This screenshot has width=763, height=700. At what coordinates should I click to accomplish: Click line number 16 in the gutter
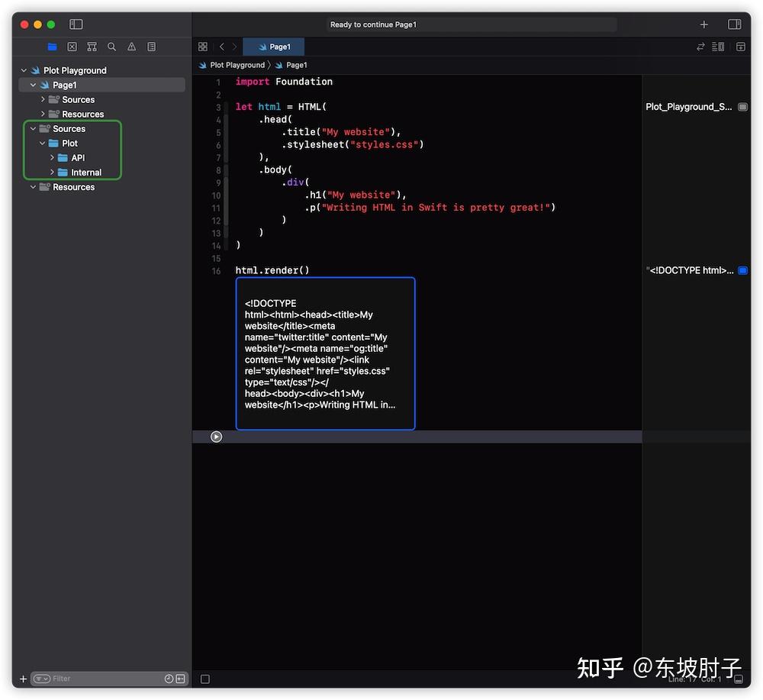click(x=216, y=271)
